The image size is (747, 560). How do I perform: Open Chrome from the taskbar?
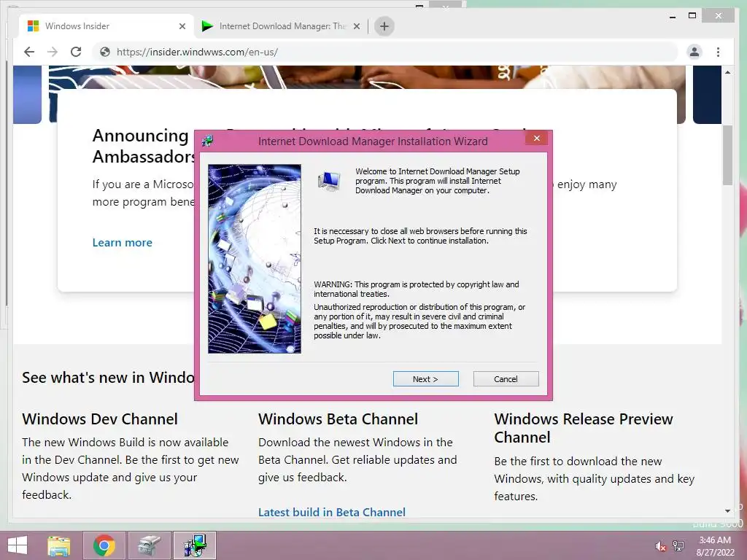coord(104,545)
